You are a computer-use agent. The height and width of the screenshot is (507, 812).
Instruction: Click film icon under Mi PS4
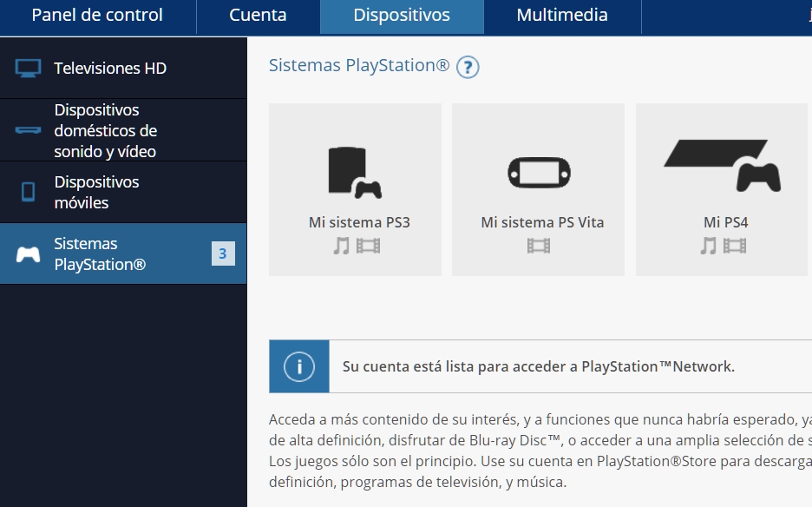[735, 246]
